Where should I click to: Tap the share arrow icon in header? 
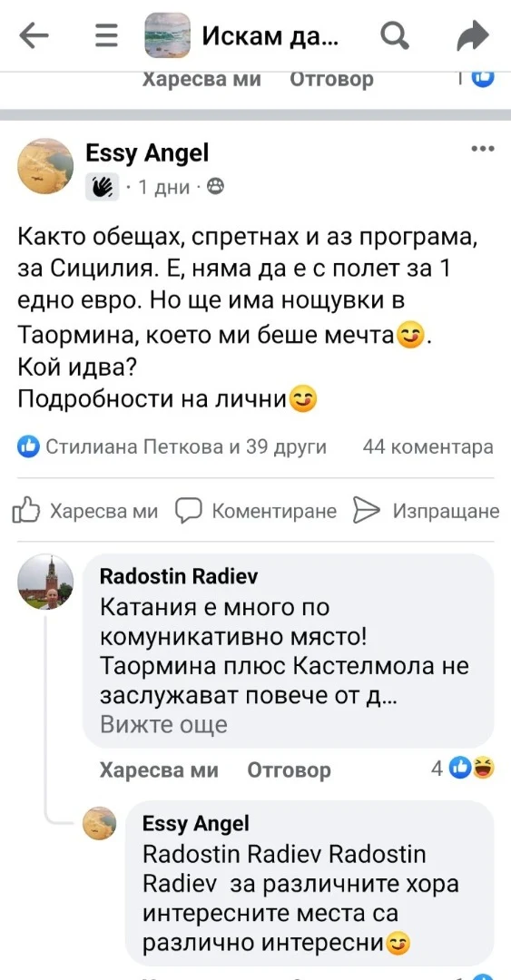pos(473,36)
